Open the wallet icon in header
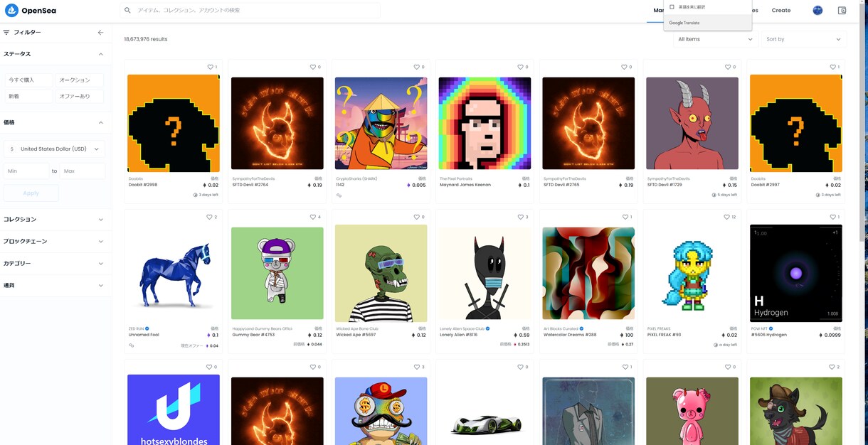Screen dimensions: 868x445 click(x=842, y=11)
